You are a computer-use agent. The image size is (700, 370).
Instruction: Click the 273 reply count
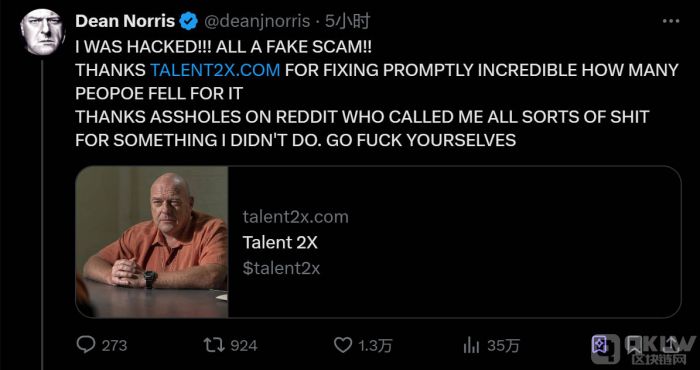tap(114, 345)
